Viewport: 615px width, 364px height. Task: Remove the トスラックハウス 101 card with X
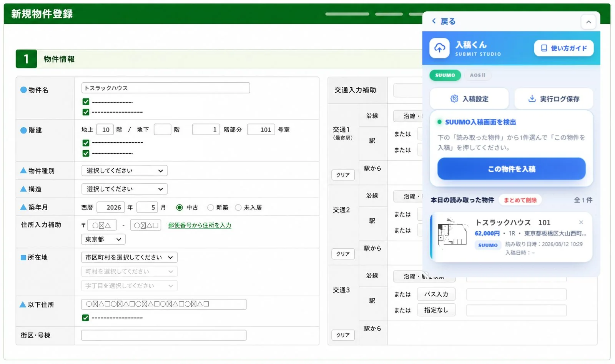click(581, 222)
